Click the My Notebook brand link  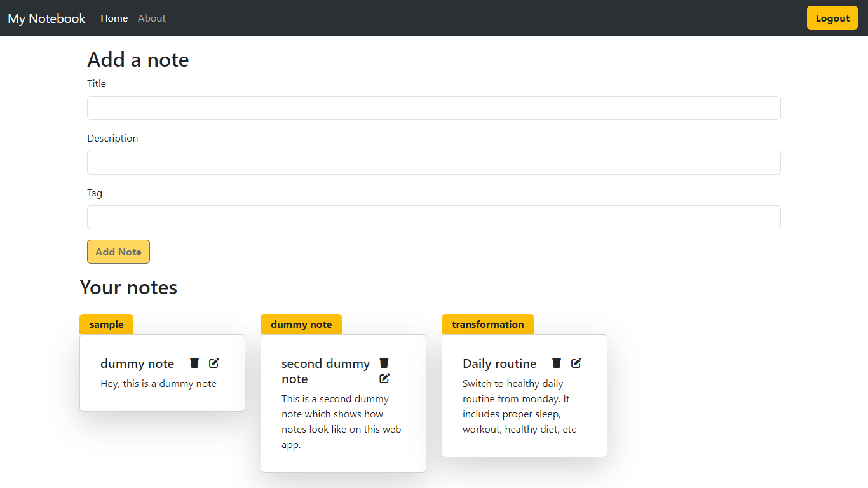(46, 18)
